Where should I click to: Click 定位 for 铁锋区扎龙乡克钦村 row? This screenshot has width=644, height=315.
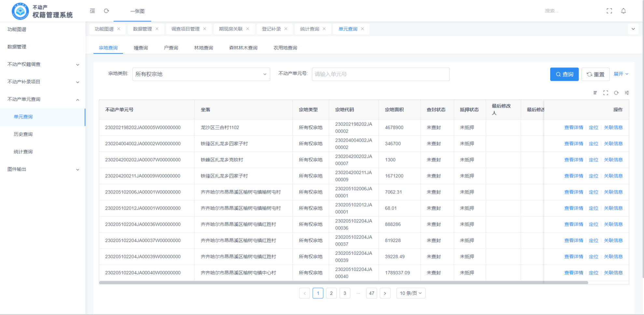[x=594, y=160]
